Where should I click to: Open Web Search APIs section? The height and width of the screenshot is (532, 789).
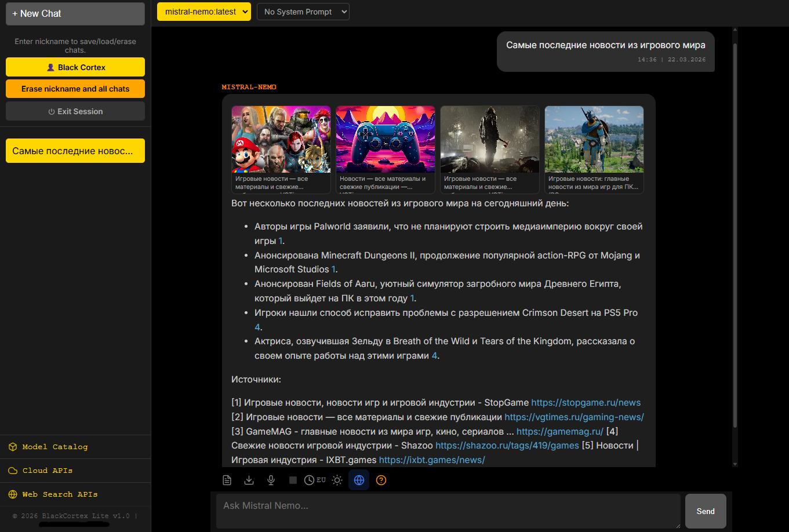pyautogui.click(x=60, y=494)
